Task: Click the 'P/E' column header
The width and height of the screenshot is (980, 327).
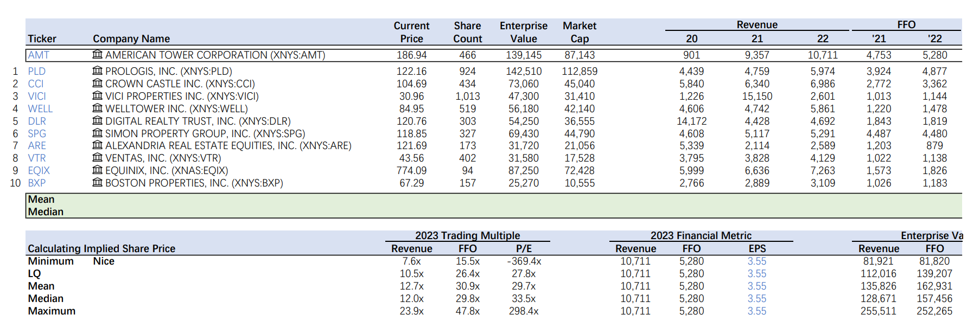Action: [x=524, y=249]
